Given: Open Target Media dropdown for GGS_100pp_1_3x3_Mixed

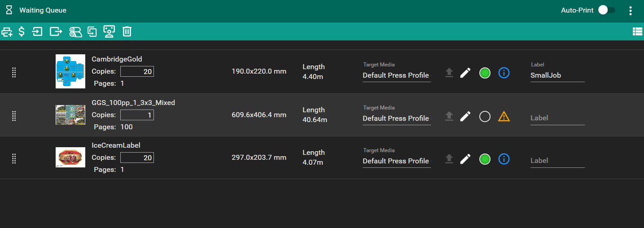Looking at the screenshot, I should click(396, 118).
